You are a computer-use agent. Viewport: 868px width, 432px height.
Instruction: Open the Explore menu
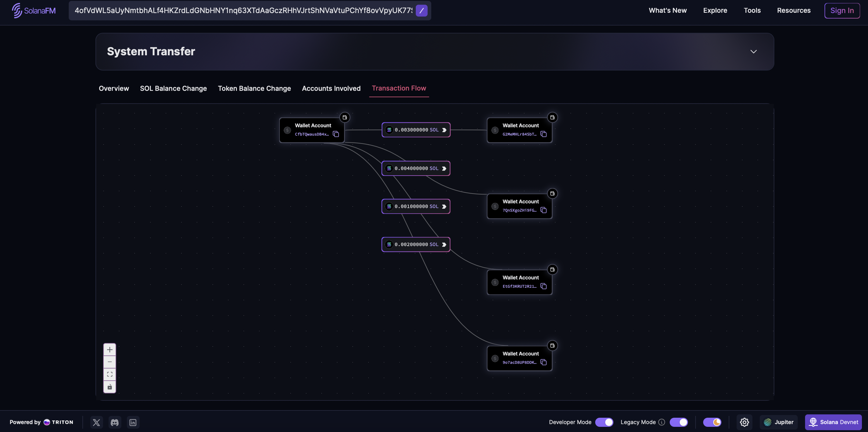coord(715,10)
